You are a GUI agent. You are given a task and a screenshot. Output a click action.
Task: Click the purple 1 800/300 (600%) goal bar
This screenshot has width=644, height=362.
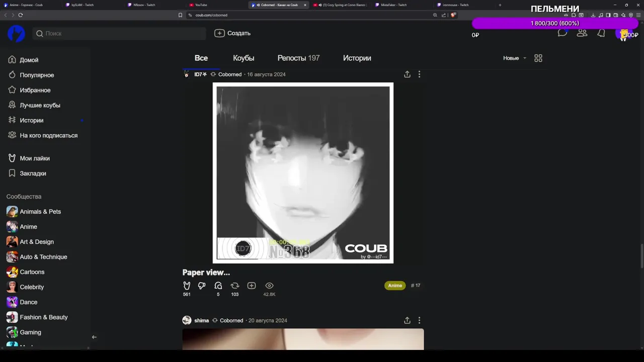555,24
